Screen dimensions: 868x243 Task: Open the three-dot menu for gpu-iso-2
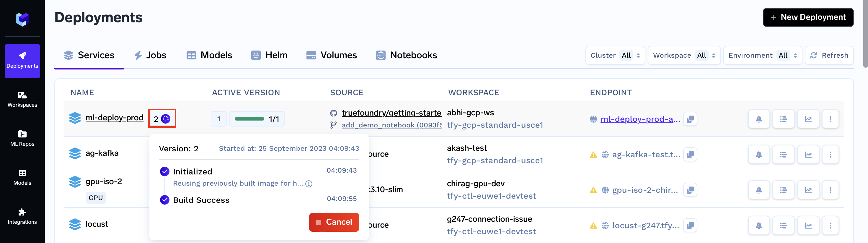coord(830,190)
